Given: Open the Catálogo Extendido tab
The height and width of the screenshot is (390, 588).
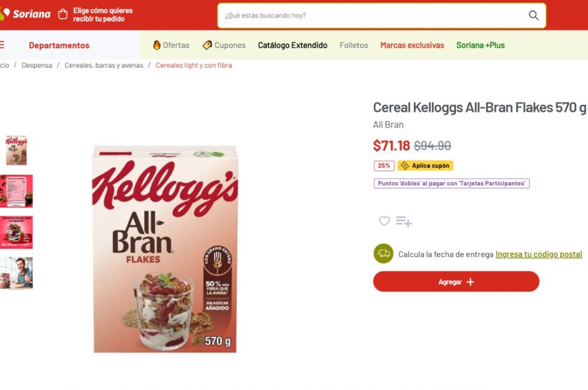Looking at the screenshot, I should coord(292,45).
